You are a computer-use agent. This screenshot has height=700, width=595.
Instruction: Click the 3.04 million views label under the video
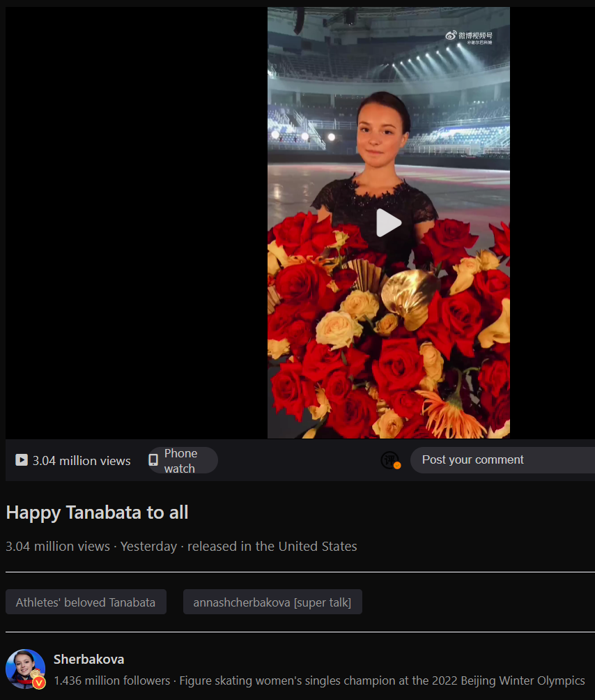(81, 461)
